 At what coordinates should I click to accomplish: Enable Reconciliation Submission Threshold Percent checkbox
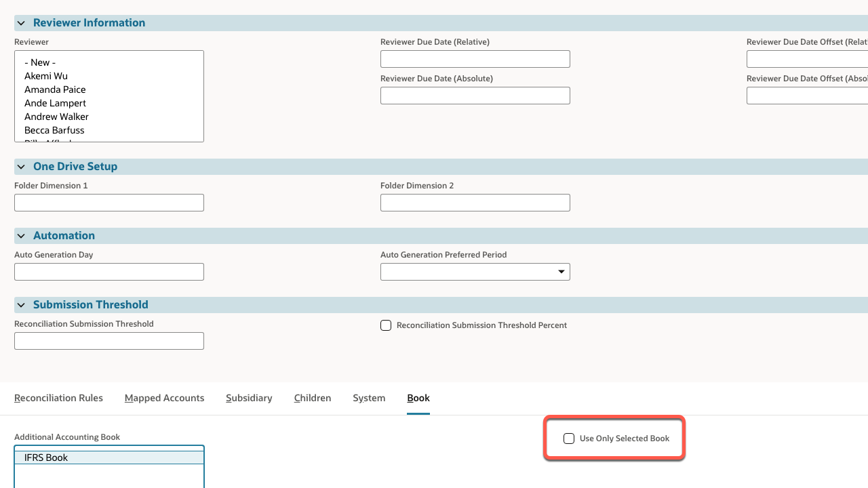click(386, 325)
